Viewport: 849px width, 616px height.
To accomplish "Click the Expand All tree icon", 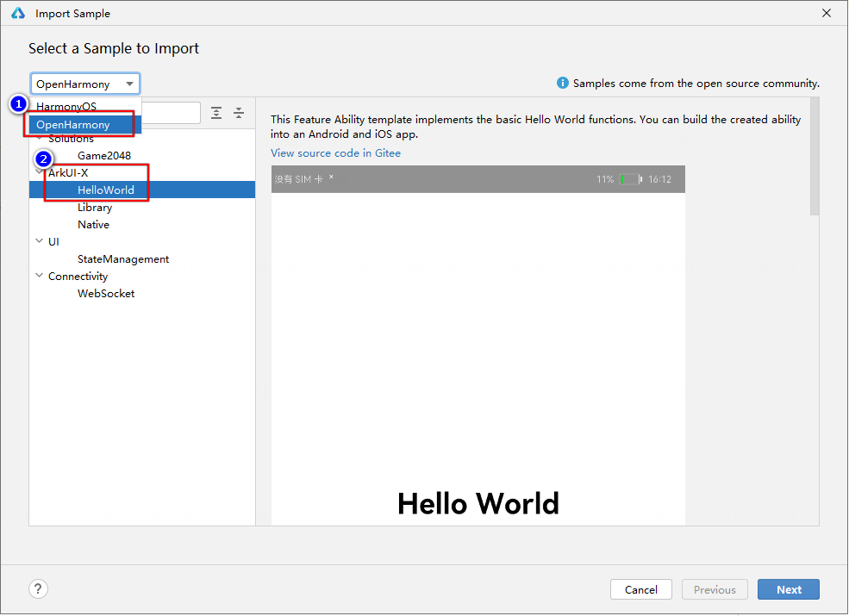I will pos(216,113).
